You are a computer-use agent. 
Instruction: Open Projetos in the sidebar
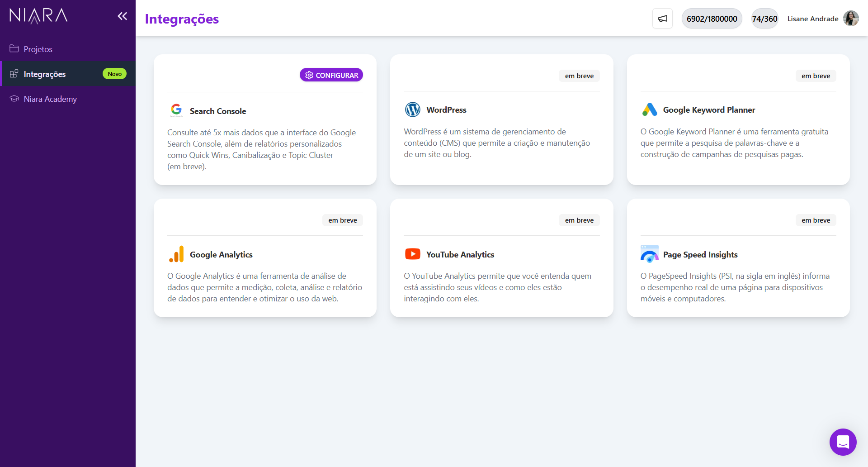[38, 49]
